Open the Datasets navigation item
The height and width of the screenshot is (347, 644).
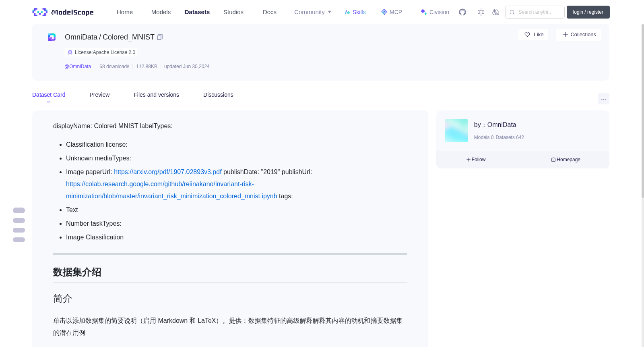pos(197,12)
